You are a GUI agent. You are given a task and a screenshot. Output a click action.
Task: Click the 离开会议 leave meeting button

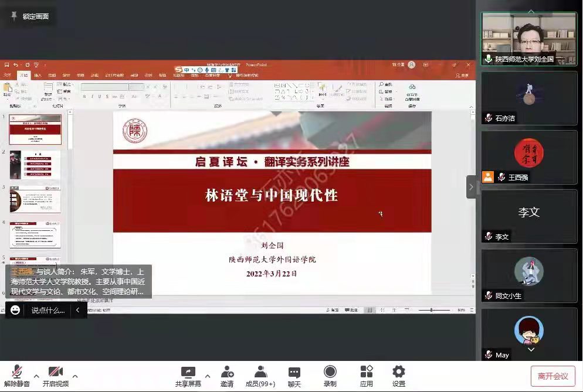coord(553,376)
